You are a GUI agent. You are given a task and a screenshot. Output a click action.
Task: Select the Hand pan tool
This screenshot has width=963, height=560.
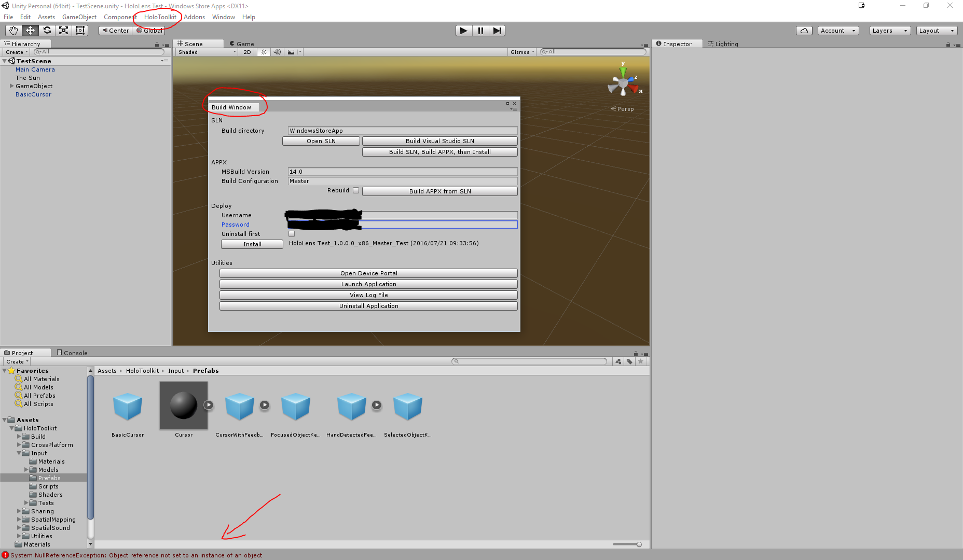(x=13, y=30)
